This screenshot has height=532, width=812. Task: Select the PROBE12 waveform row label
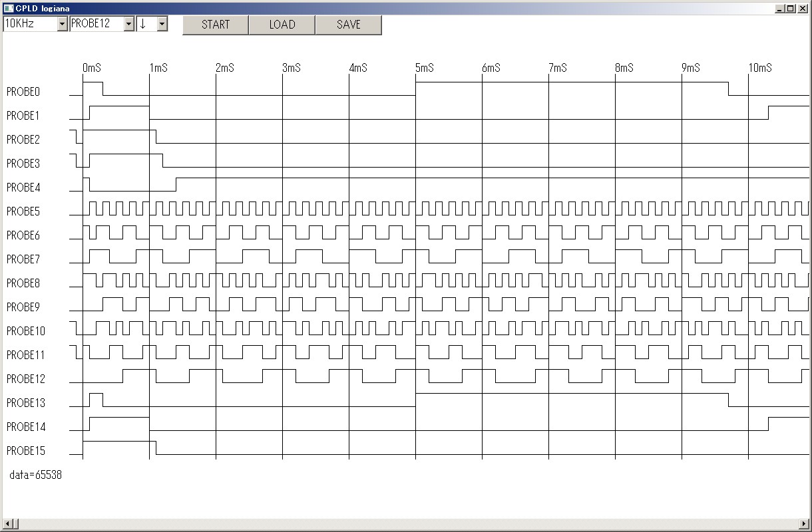tap(26, 379)
